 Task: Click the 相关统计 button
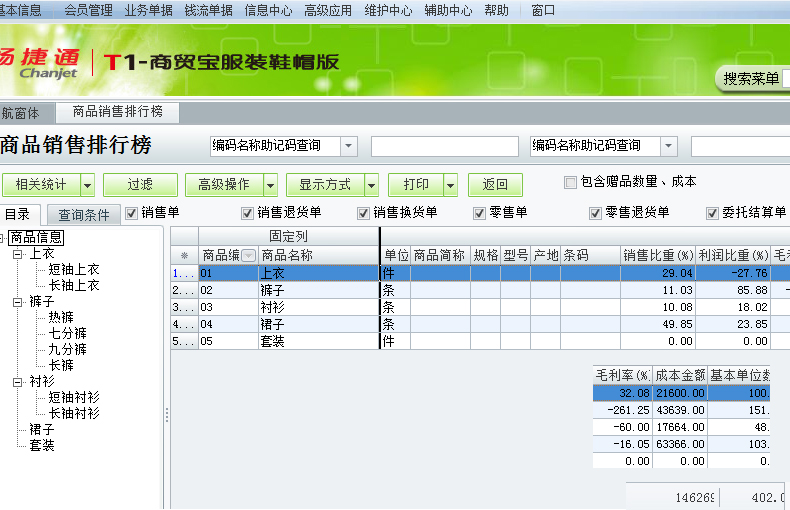[41, 185]
